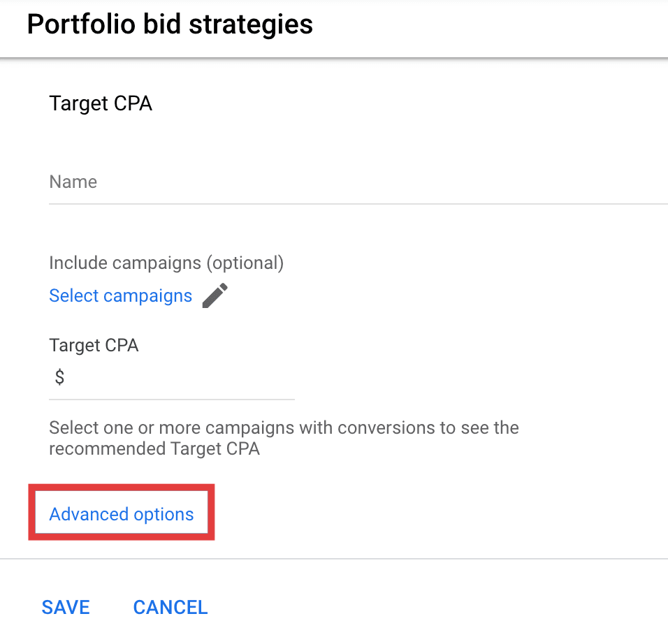Focus the Name input field
668x644 pixels.
point(358,182)
